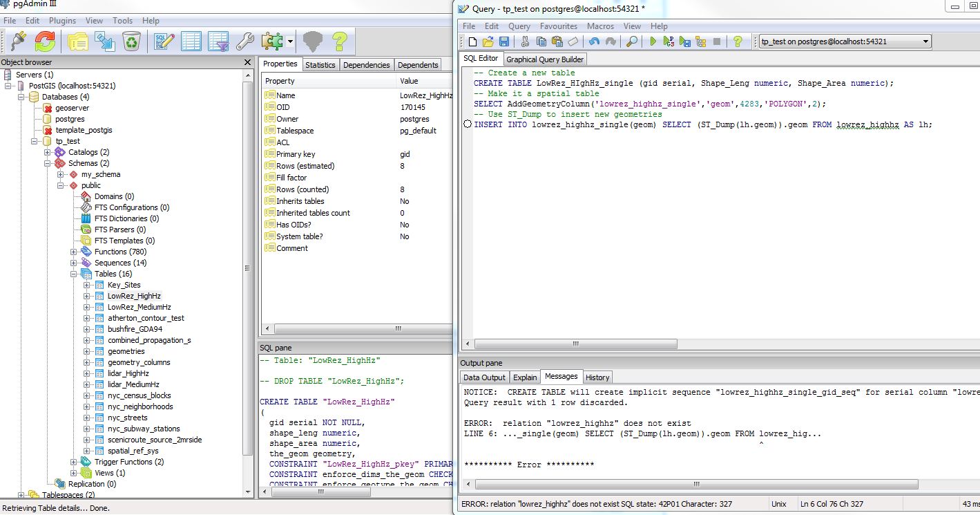Click the Create new object icon
The image size is (980, 515).
pos(104,41)
